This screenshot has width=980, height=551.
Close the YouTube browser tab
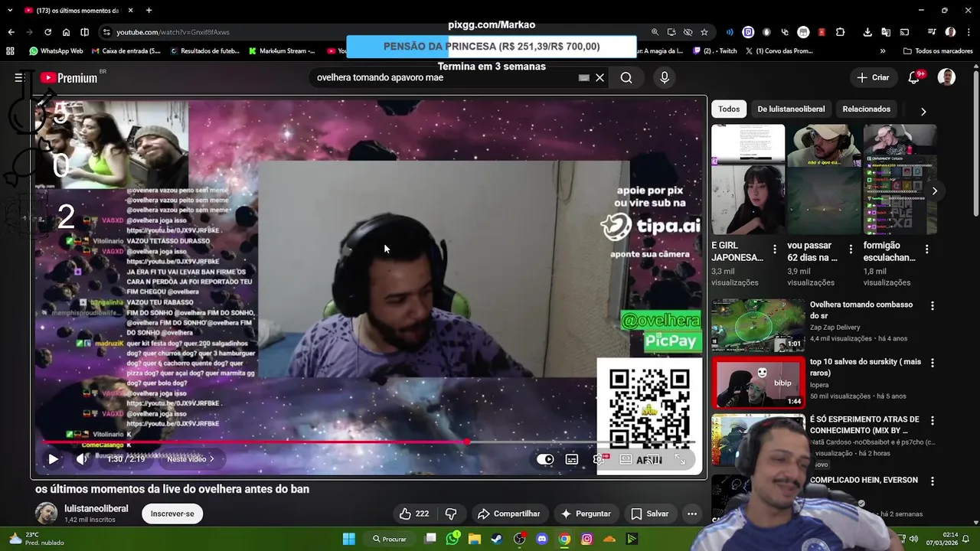130,11
